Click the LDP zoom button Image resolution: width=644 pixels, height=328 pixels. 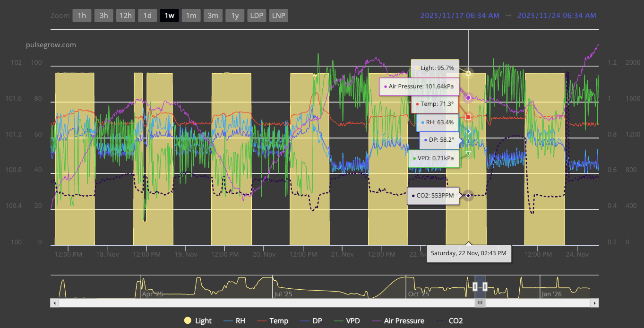point(257,16)
